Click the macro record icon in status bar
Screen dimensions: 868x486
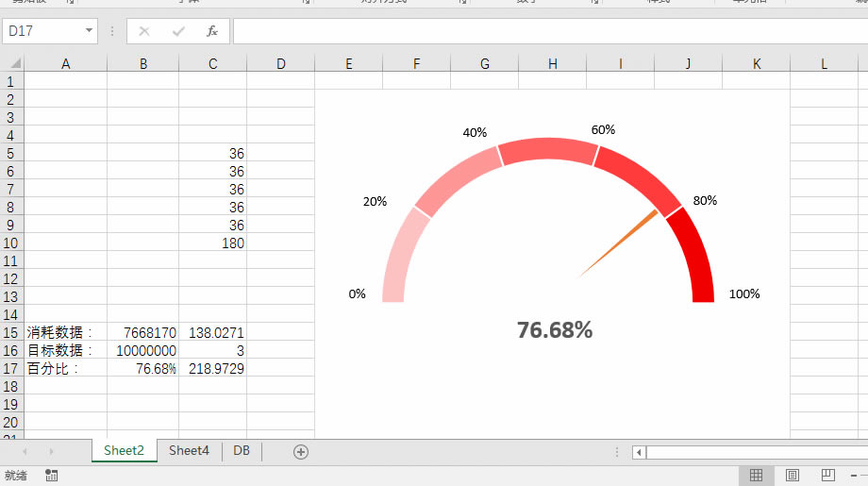[52, 475]
